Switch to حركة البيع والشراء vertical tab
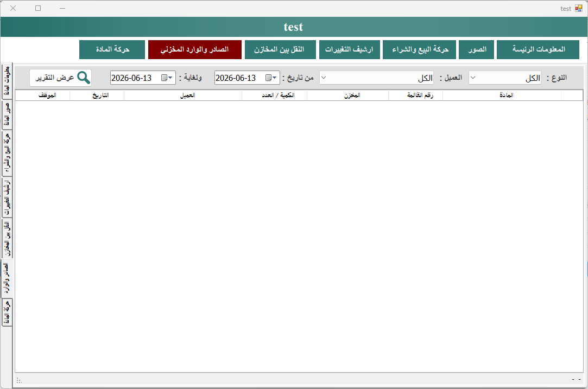This screenshot has width=588, height=389. pos(7,154)
